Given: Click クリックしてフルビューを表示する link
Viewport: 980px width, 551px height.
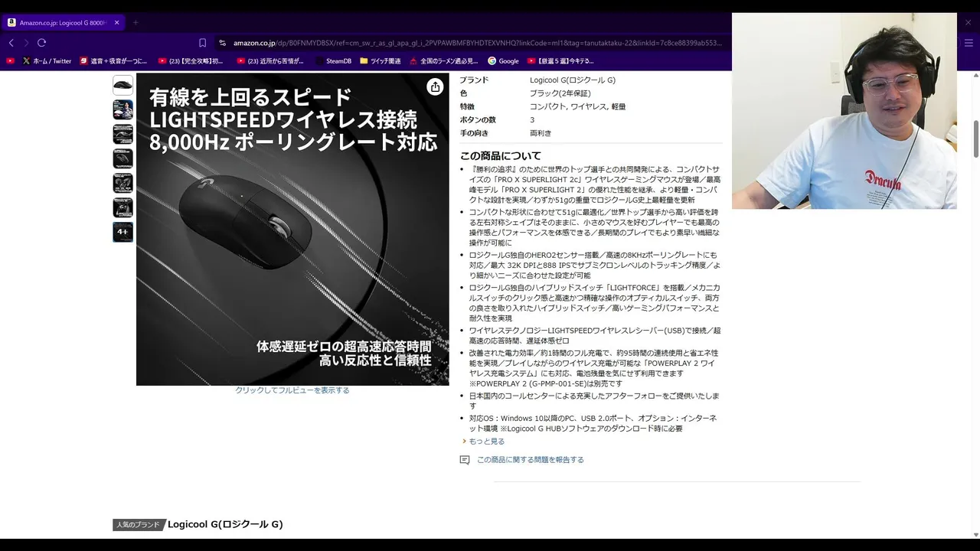Looking at the screenshot, I should click(x=292, y=390).
